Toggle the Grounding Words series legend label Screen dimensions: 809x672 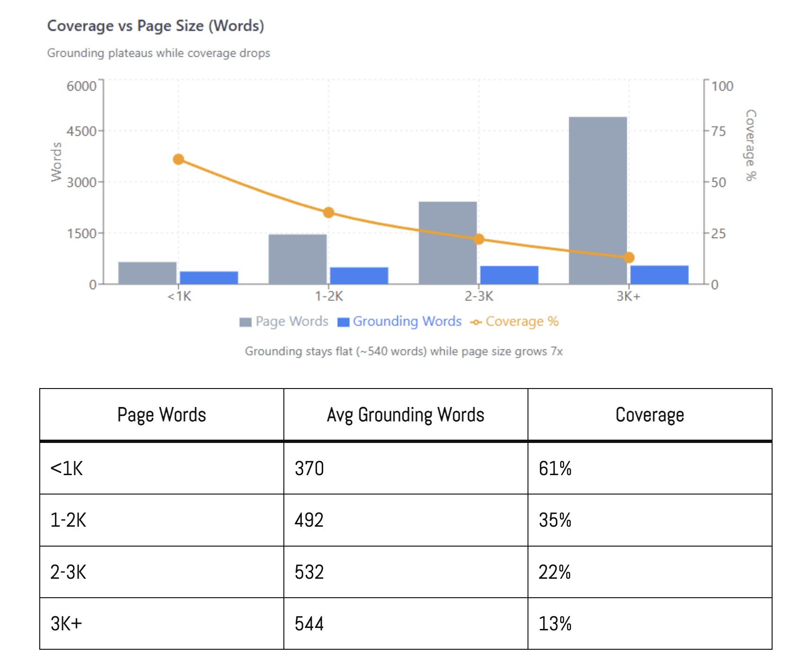(407, 321)
